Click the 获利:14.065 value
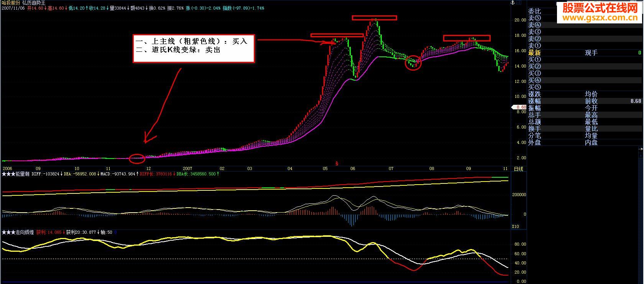The image size is (644, 284). (x=49, y=233)
